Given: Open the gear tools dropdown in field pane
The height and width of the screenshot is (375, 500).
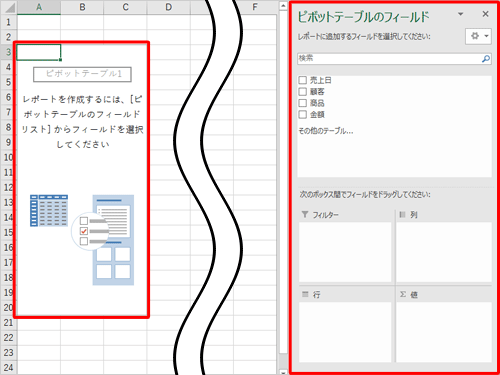Looking at the screenshot, I should (478, 36).
